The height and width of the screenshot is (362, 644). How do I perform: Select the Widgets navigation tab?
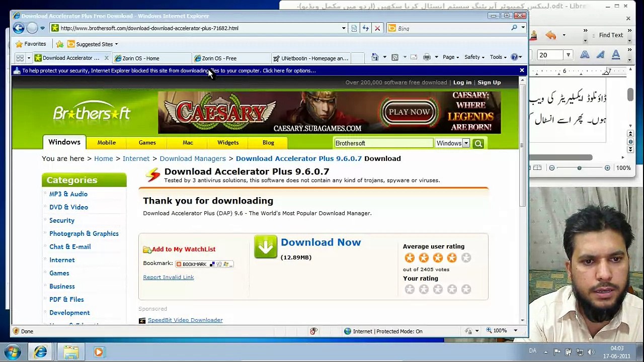[228, 143]
